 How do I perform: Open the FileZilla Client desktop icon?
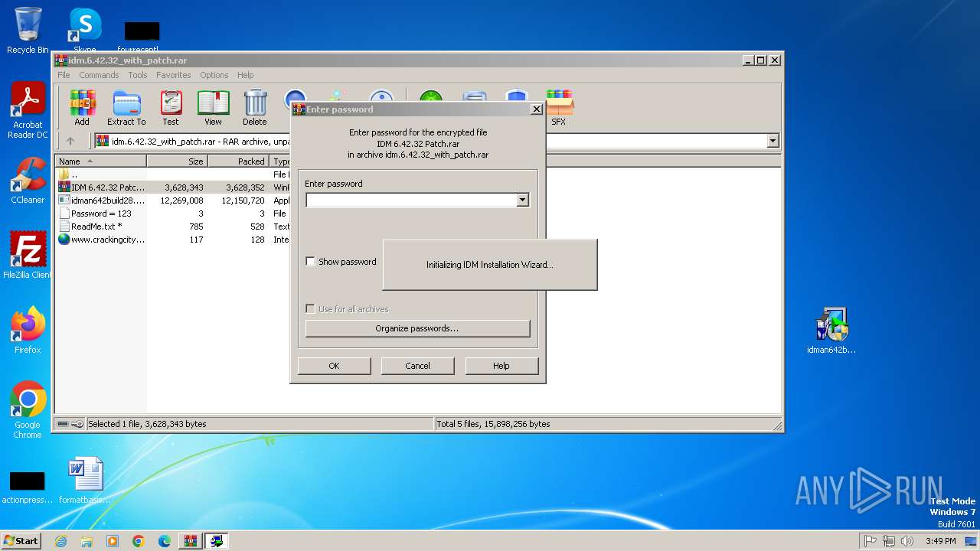point(28,255)
